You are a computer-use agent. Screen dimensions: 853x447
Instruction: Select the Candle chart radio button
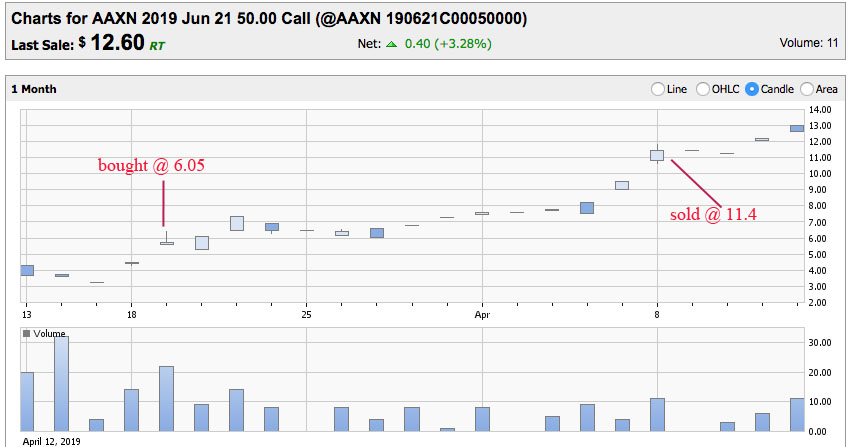(x=752, y=89)
